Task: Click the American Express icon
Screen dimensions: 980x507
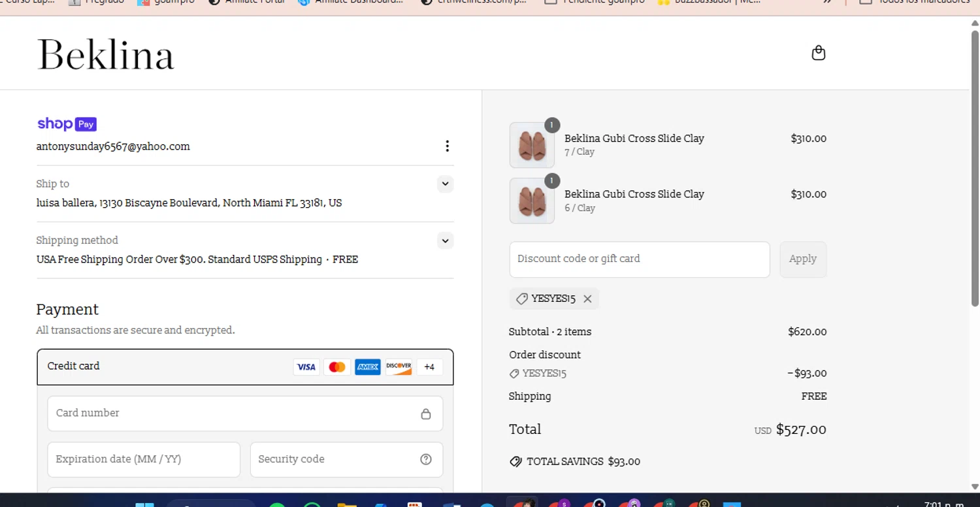Action: 368,367
